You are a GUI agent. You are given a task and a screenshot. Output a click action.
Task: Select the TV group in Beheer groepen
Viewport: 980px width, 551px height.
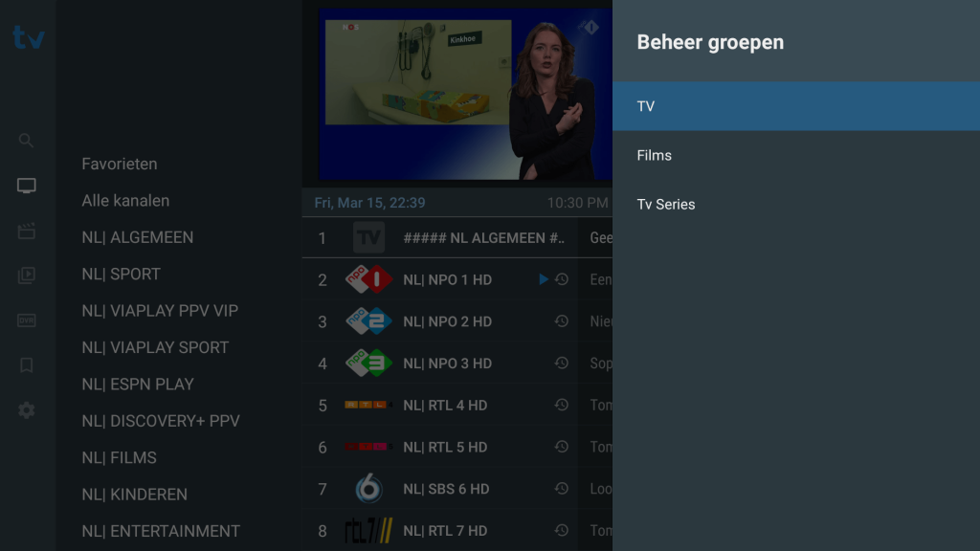coord(796,106)
